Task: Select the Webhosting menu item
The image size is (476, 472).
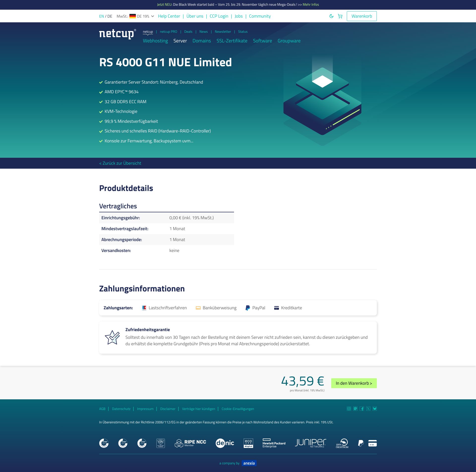Action: (155, 41)
